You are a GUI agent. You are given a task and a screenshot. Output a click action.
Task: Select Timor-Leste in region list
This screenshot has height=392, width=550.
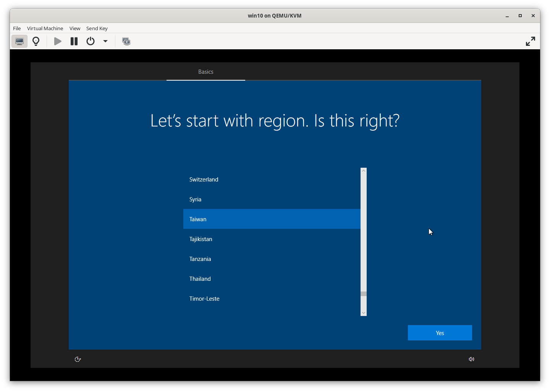(x=272, y=299)
